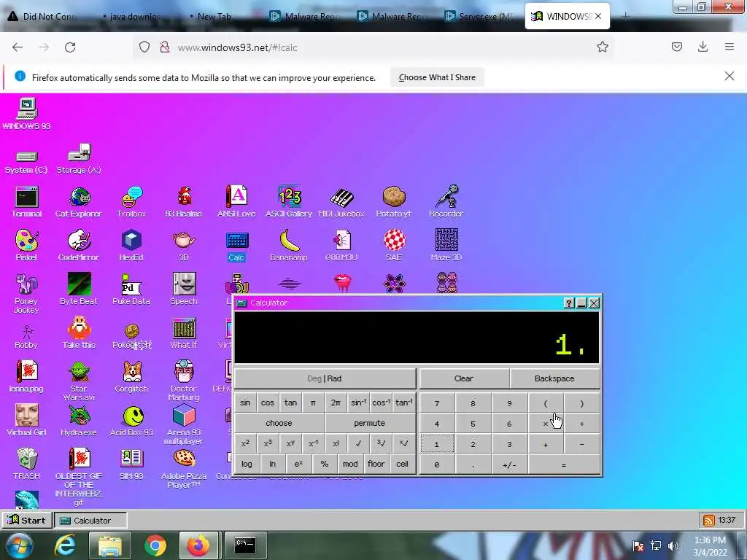This screenshot has height=560, width=747.
Task: Open Firefox downloads panel
Action: 703,47
